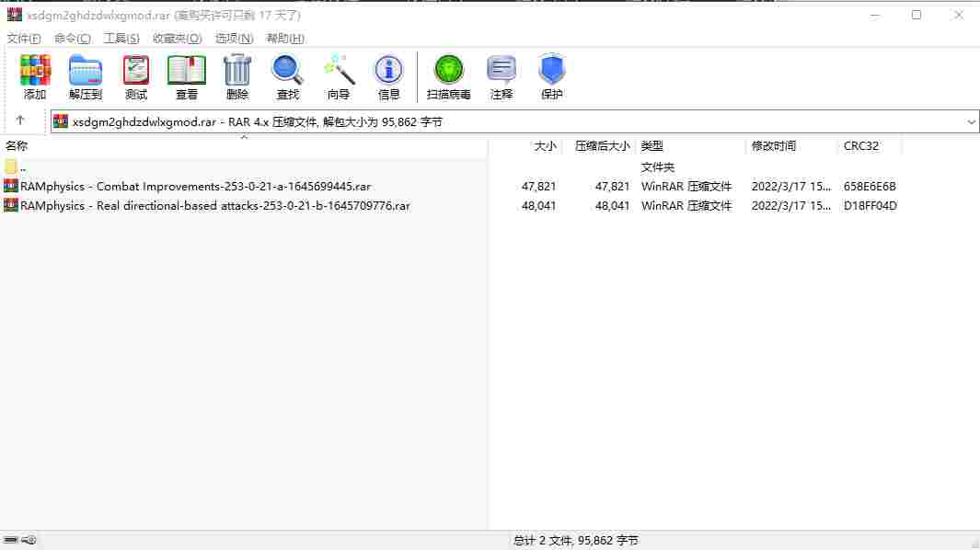Start 扫描病毒 (Virus scan)
Screen dimensions: 980x550
point(448,70)
